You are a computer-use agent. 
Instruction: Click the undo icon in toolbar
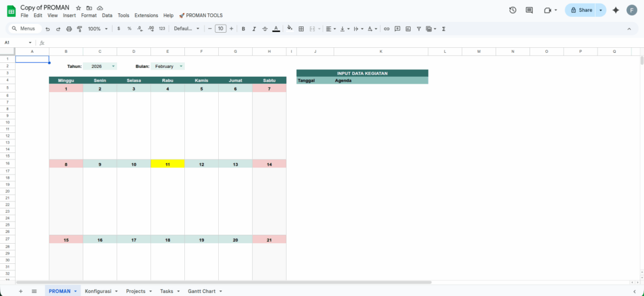48,29
